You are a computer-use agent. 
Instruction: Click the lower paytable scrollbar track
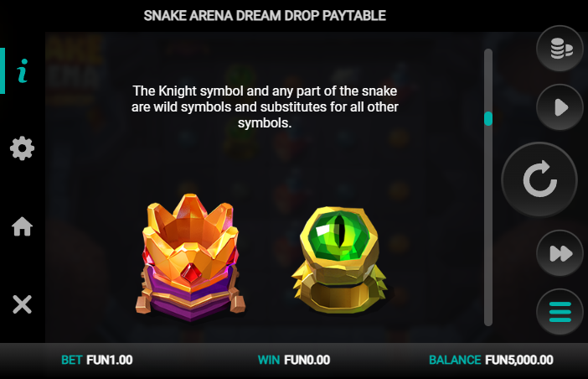pyautogui.click(x=488, y=226)
